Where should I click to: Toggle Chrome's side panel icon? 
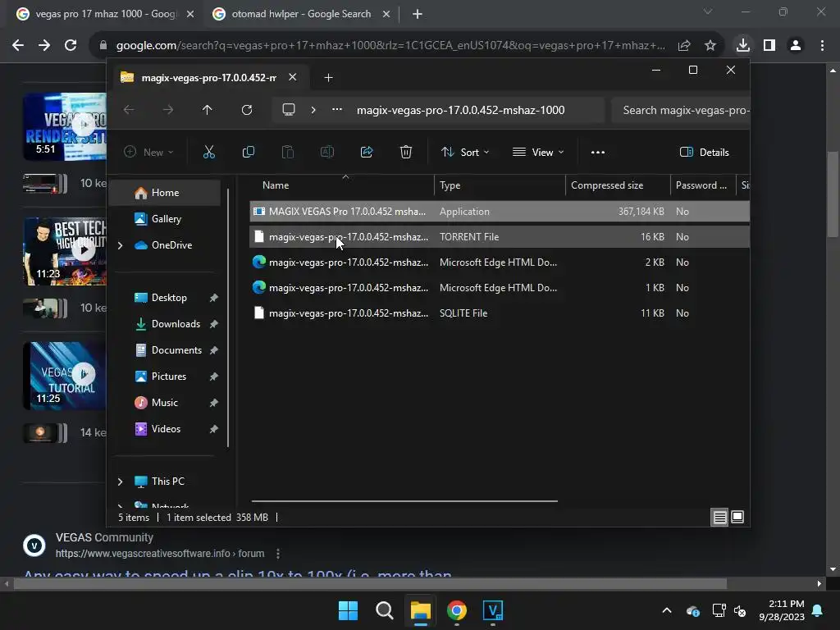click(769, 46)
